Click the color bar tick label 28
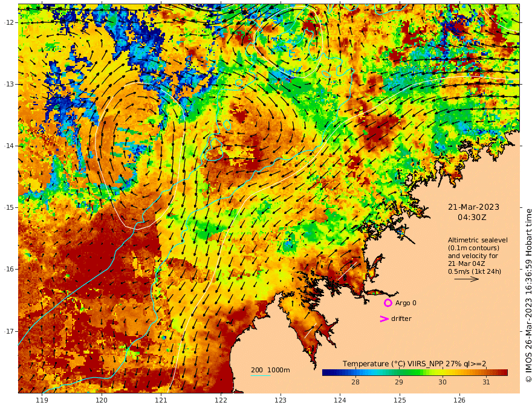This screenshot has height=411, width=532. (x=355, y=382)
